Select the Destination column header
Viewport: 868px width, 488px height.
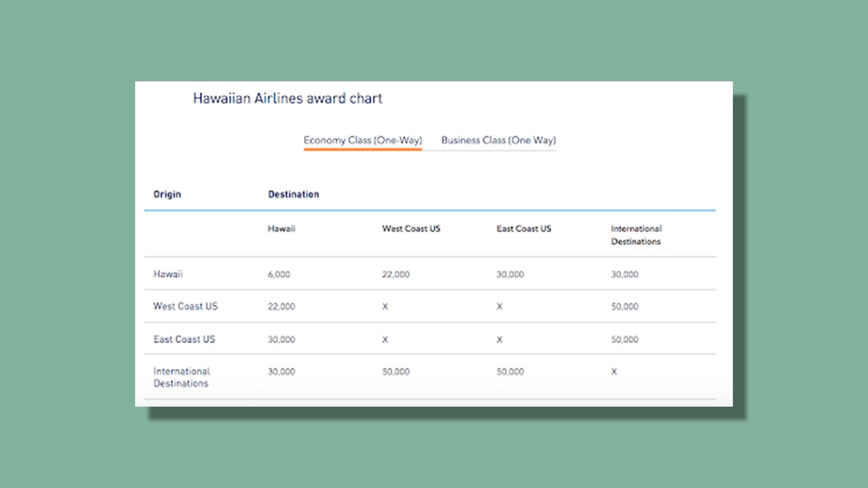[293, 194]
